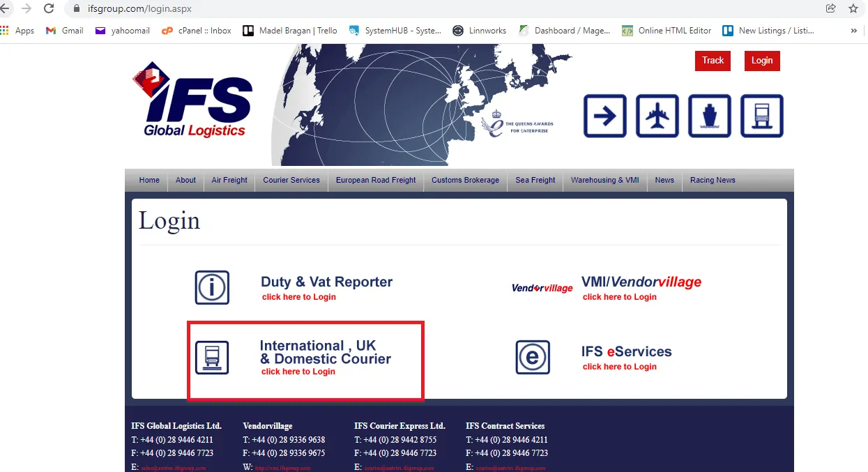This screenshot has width=868, height=472.
Task: Click 'click here to Login' under IFS eServices
Action: point(620,367)
